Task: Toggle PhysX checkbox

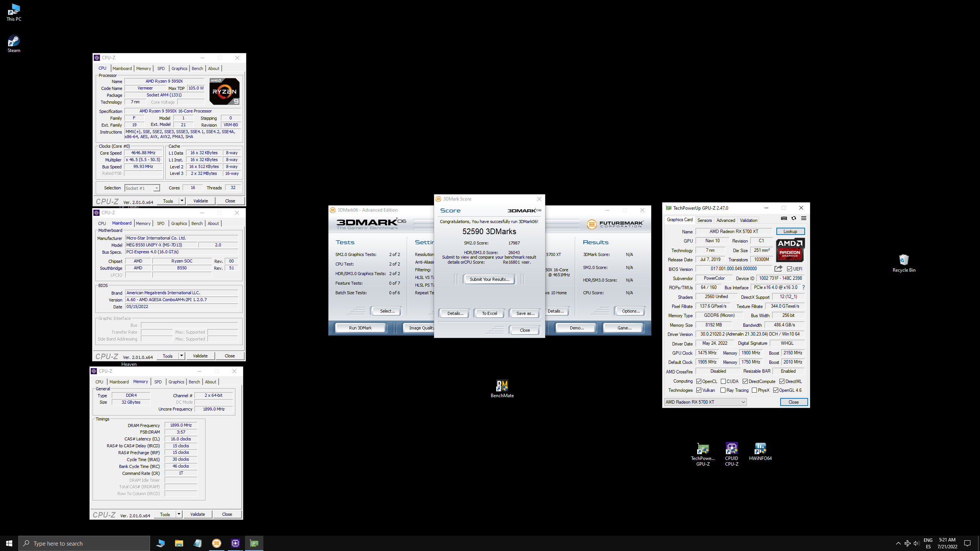Action: 754,390
